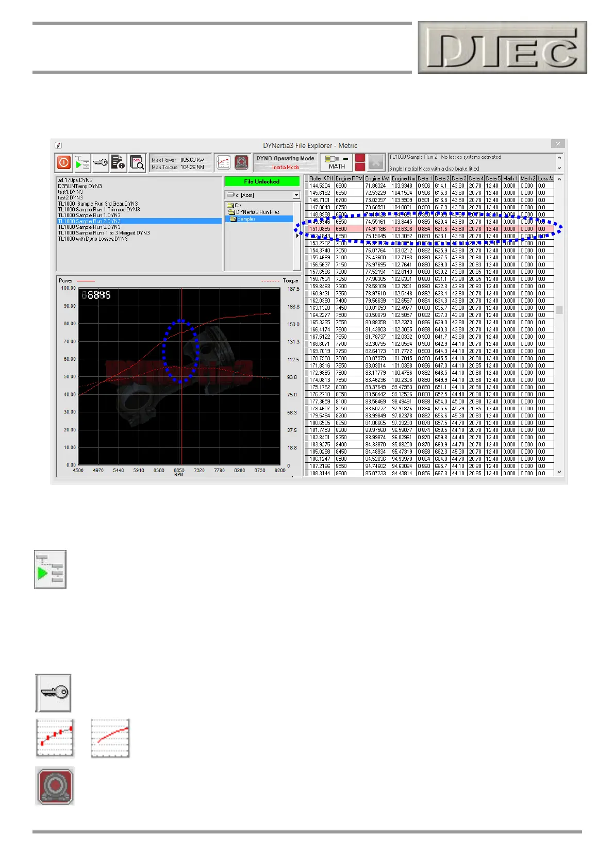This screenshot has height=868, width=614.
Task: Select the DYNertia3 Run Files folder
Action: [254, 212]
